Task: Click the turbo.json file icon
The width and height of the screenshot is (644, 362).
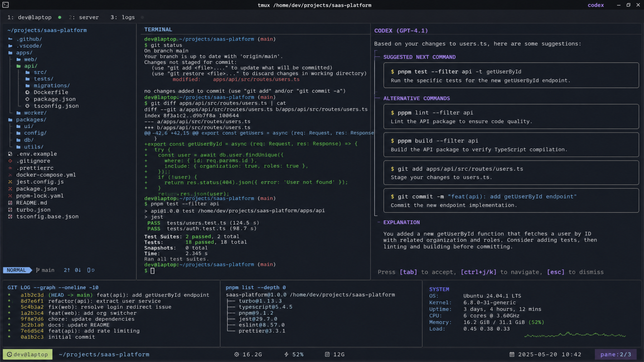Action: [10, 210]
